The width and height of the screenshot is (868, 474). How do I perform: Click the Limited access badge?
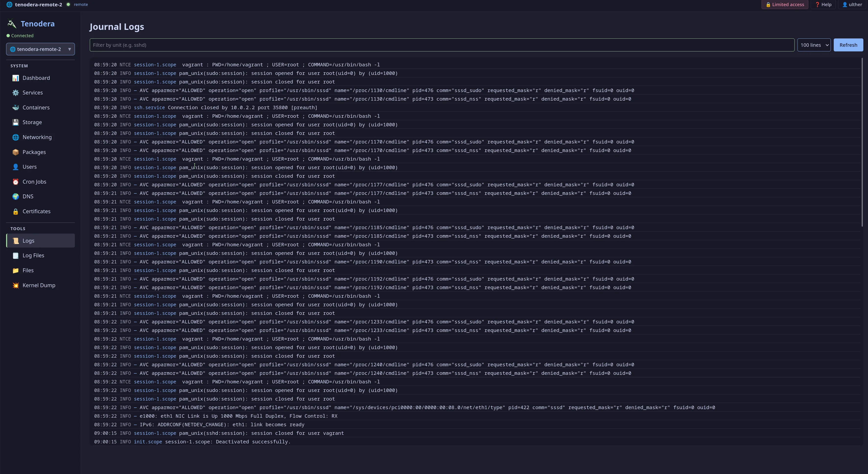coord(785,5)
